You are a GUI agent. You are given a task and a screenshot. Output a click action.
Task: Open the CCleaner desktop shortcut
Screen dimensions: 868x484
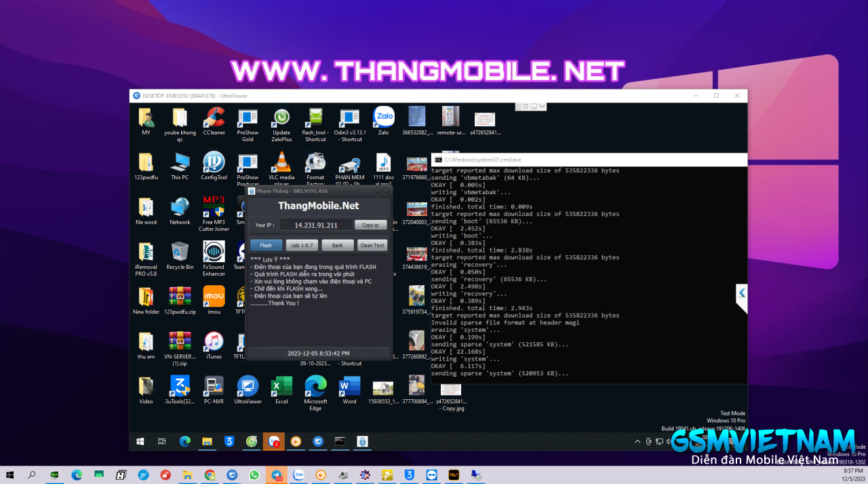click(214, 122)
